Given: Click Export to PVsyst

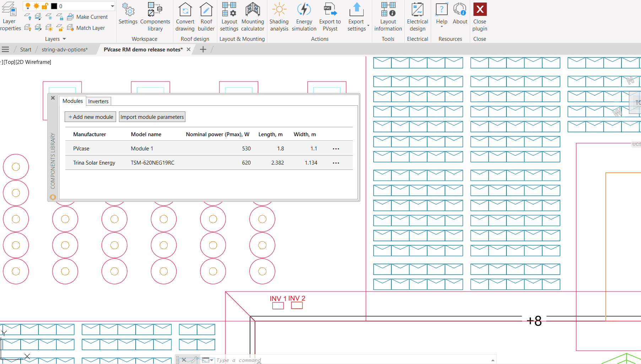Looking at the screenshot, I should coord(330,16).
